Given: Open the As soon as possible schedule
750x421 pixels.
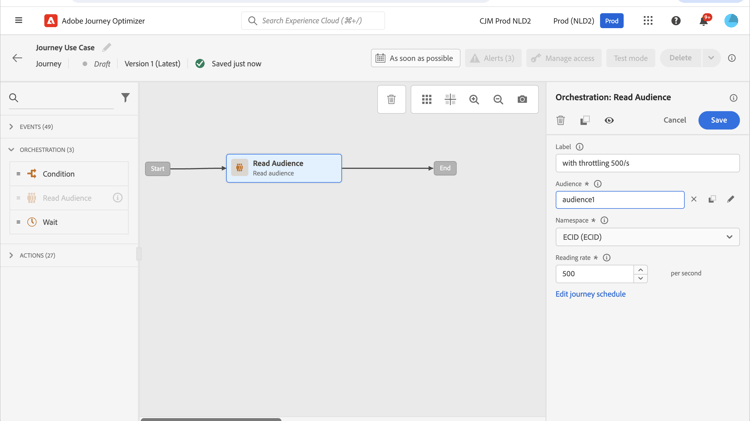Looking at the screenshot, I should (x=415, y=58).
